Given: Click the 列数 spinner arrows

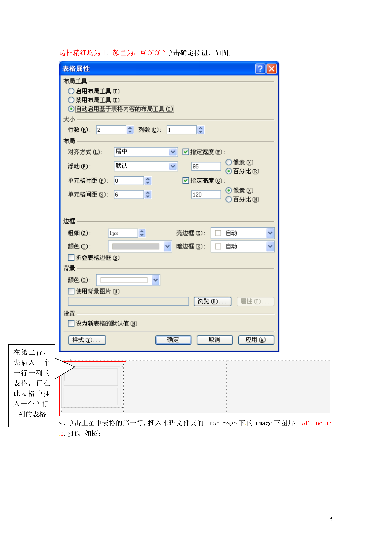Looking at the screenshot, I should click(201, 130).
